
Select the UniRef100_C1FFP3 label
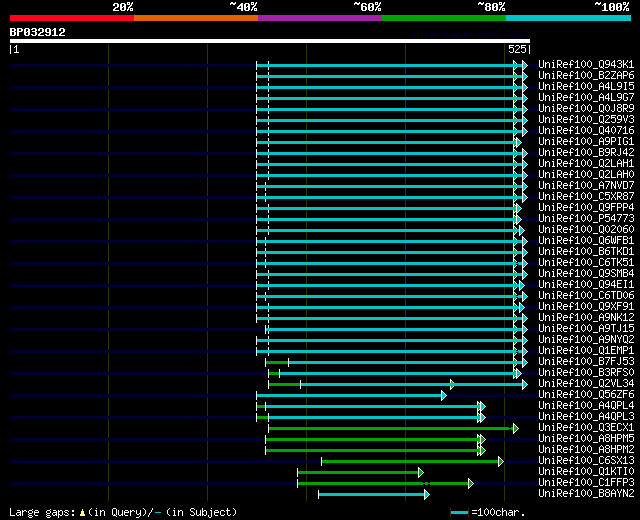coord(586,483)
